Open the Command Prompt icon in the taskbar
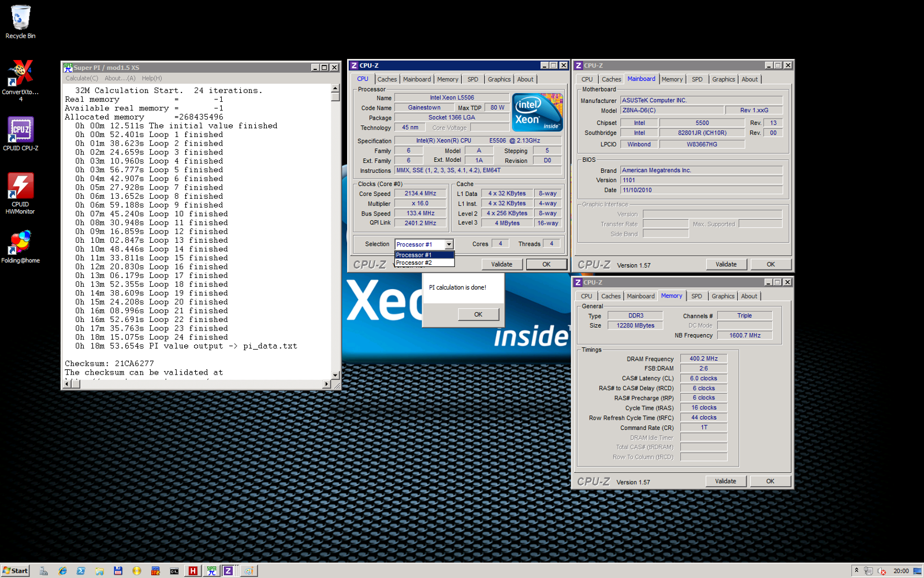Image resolution: width=924 pixels, height=578 pixels. [x=174, y=570]
